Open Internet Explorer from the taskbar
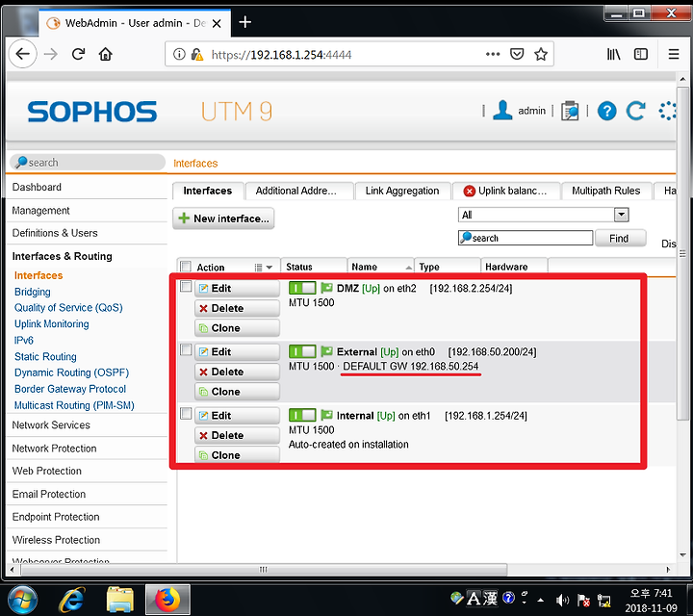The height and width of the screenshot is (616, 693). 71,600
